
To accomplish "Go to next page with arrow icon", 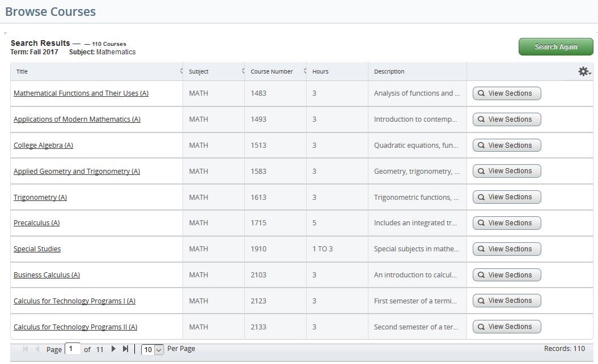I will pyautogui.click(x=113, y=349).
